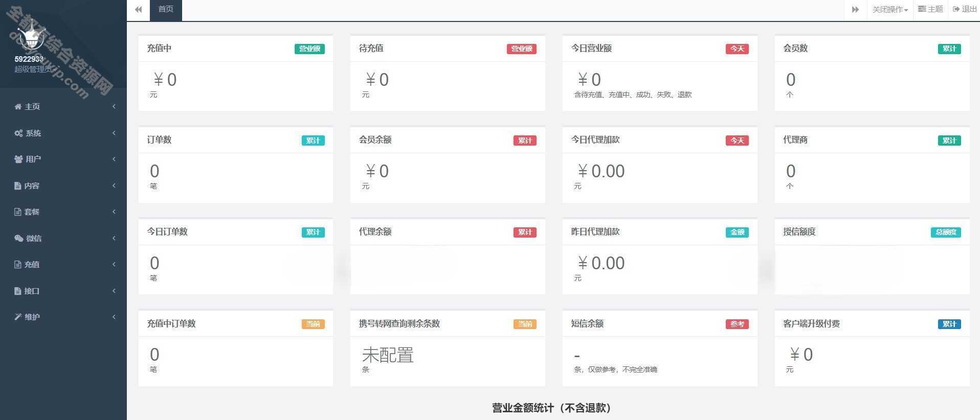
Task: Click the document icon beside 内容
Action: point(17,185)
